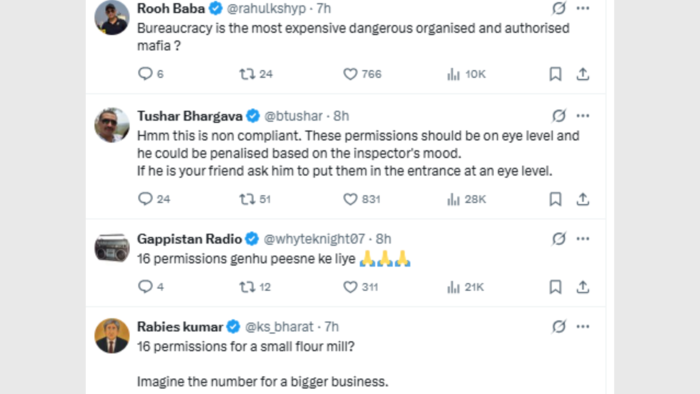Bookmark Rooh Baba's tweet
This screenshot has height=394, width=700.
point(555,74)
